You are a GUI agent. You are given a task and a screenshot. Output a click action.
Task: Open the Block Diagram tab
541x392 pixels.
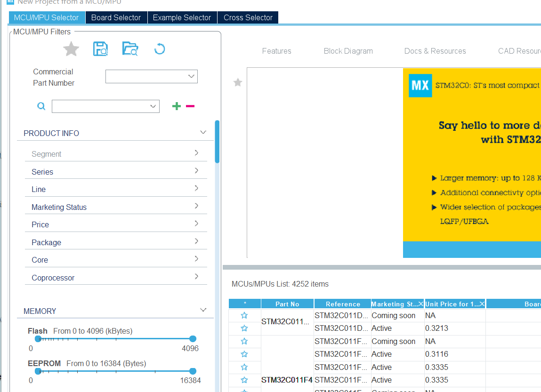point(348,51)
